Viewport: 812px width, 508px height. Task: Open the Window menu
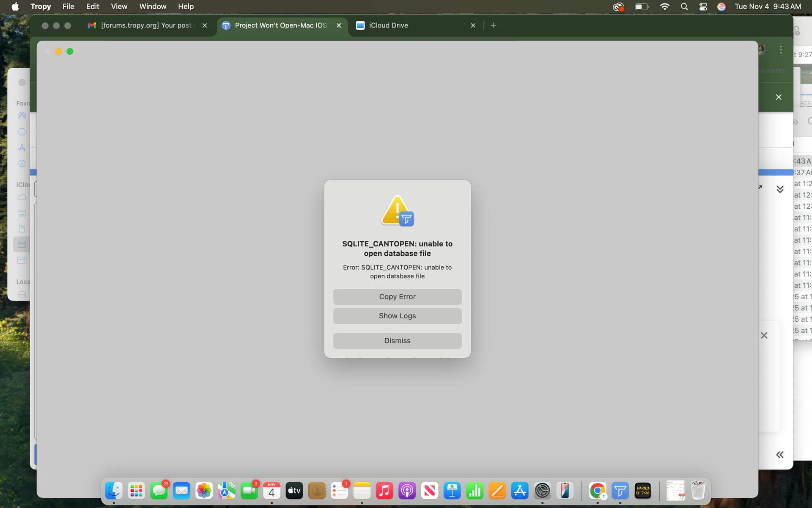[x=152, y=6]
